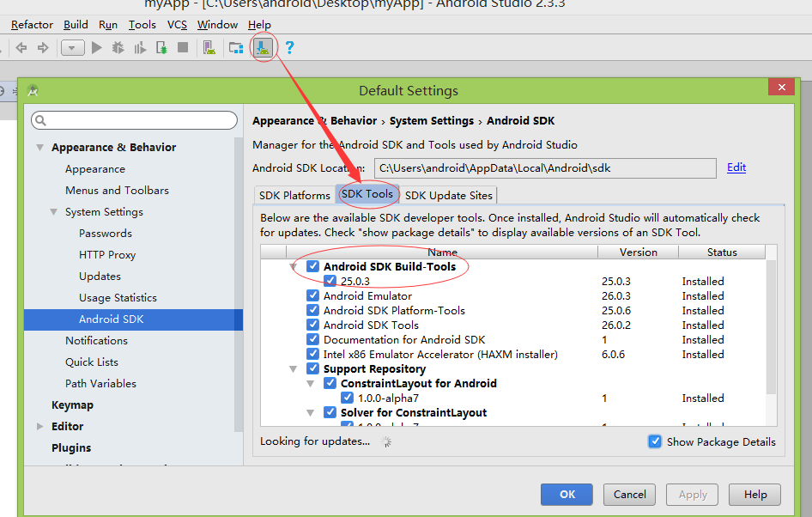Toggle the Android SDK Tools checkbox
The height and width of the screenshot is (517, 812).
pos(312,325)
